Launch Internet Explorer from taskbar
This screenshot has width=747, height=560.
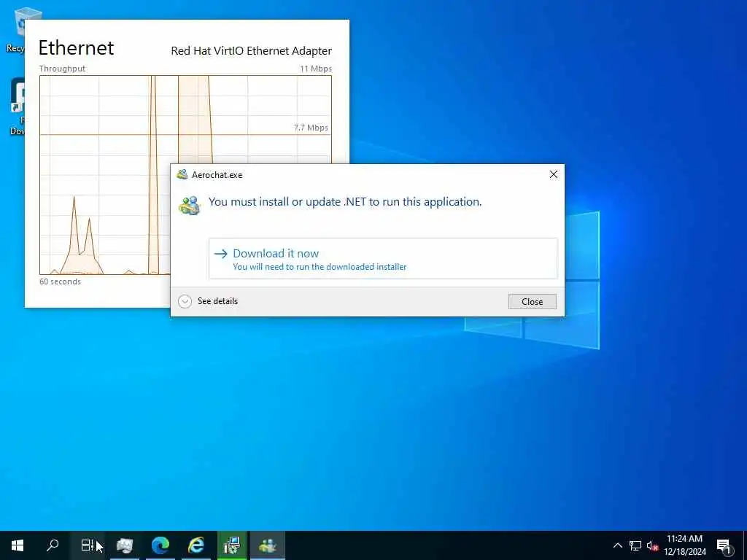click(x=196, y=545)
